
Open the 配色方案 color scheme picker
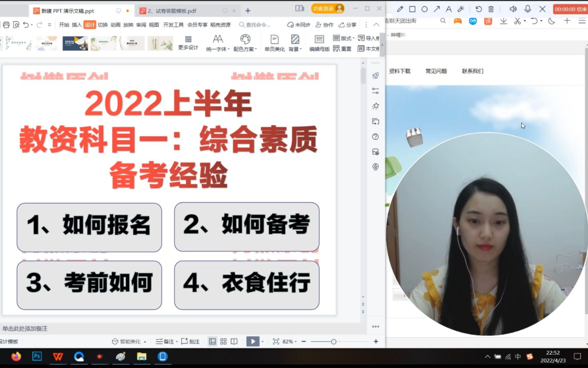[245, 43]
